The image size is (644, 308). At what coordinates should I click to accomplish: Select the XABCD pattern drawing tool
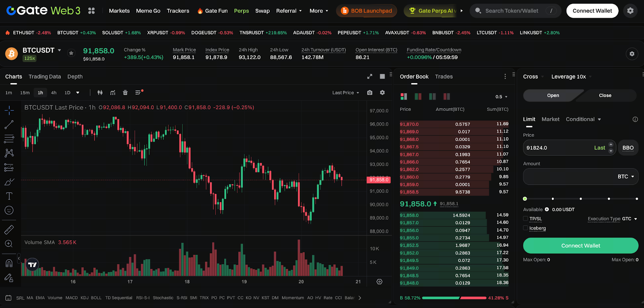9,153
